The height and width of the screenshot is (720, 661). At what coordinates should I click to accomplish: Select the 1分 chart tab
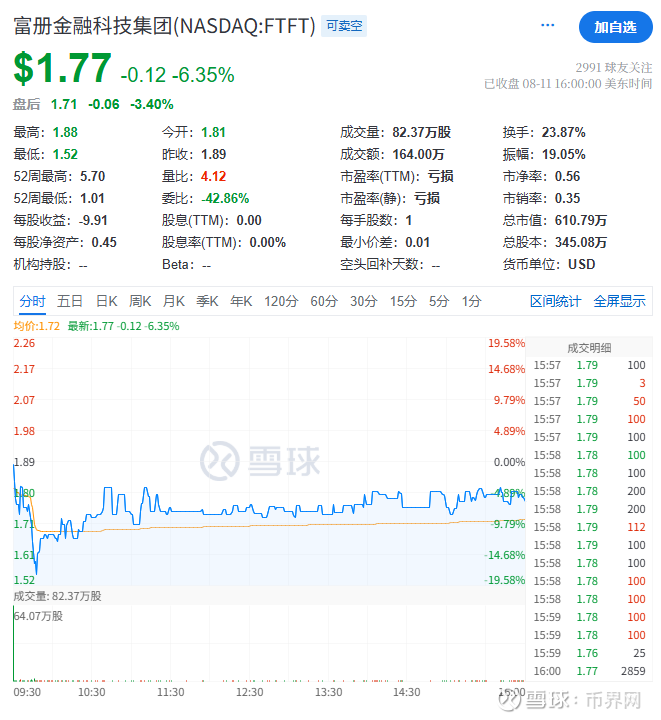[471, 301]
